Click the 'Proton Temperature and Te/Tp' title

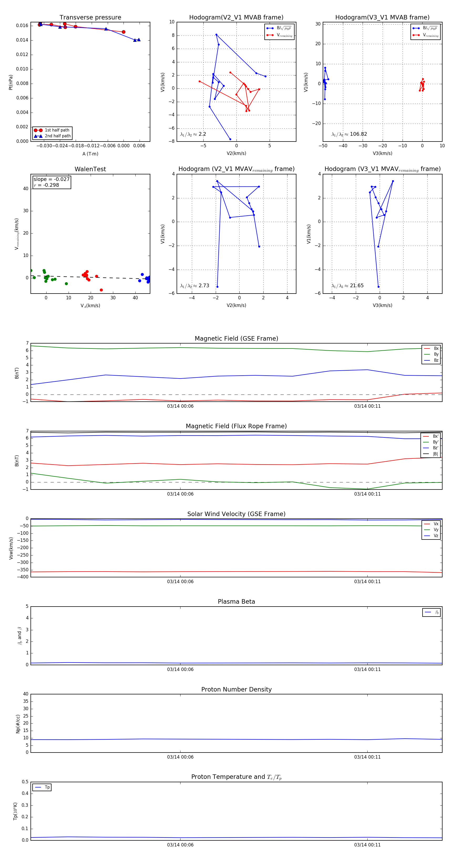point(236,777)
